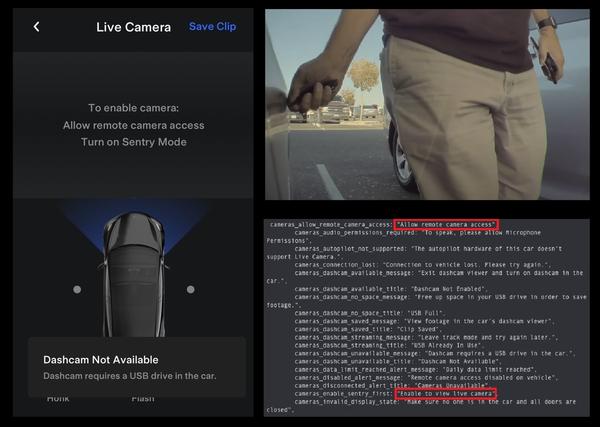The image size is (600, 427).
Task: Click the cameras_data_limit_reached_alert_message line
Action: click(415, 369)
